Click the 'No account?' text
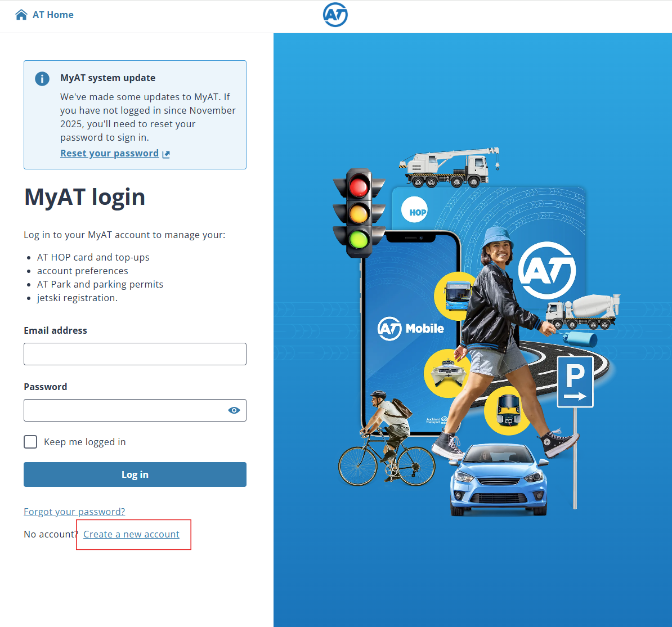The width and height of the screenshot is (672, 627). point(51,535)
